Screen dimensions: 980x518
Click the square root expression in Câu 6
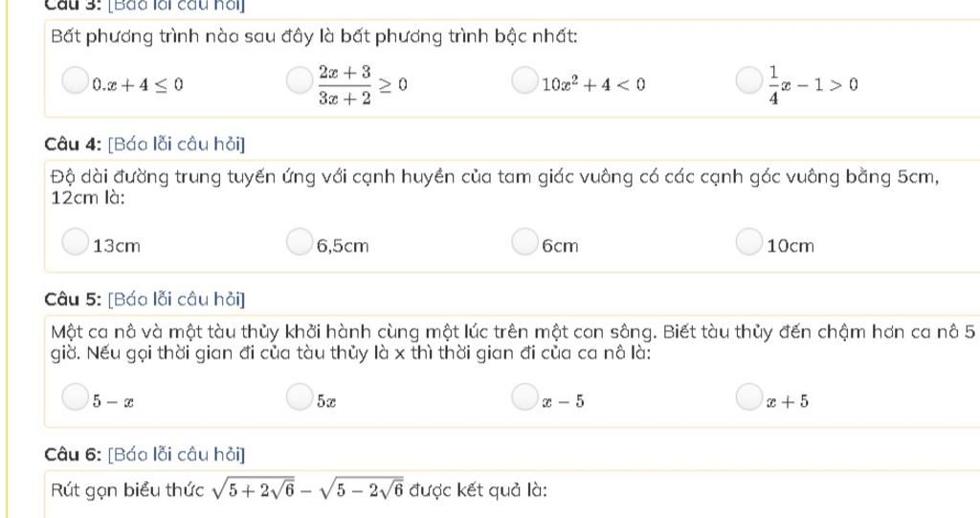coord(307,489)
